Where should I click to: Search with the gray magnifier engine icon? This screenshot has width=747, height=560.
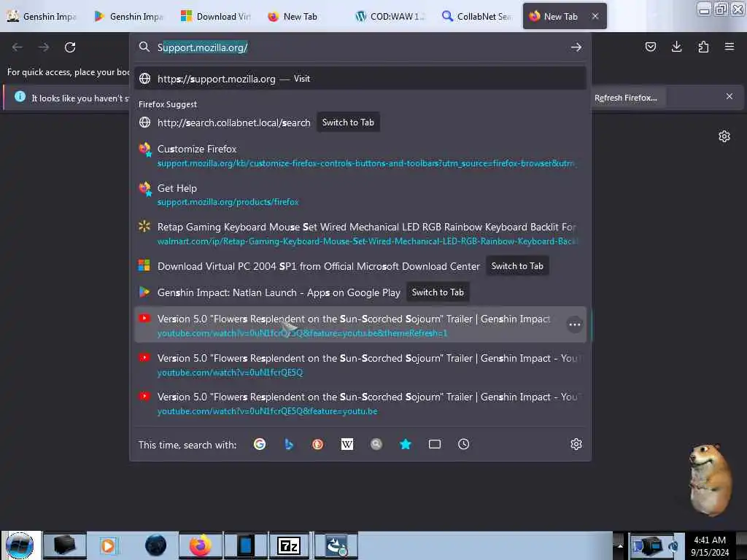376,444
